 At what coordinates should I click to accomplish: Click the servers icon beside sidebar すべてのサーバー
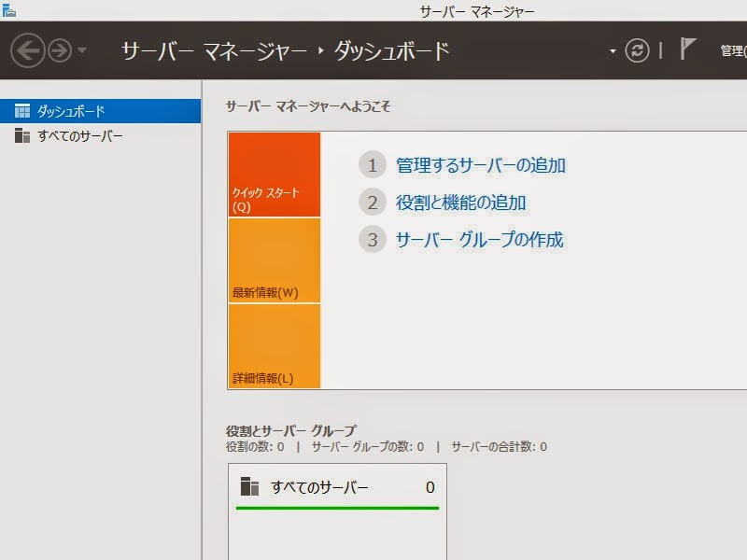22,135
